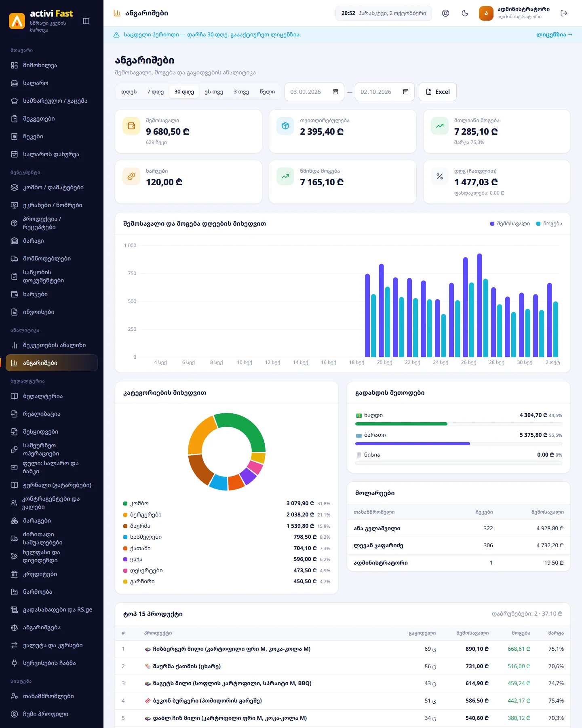Go to სალაროს დახურვა
Image resolution: width=582 pixels, height=728 pixels.
52,154
